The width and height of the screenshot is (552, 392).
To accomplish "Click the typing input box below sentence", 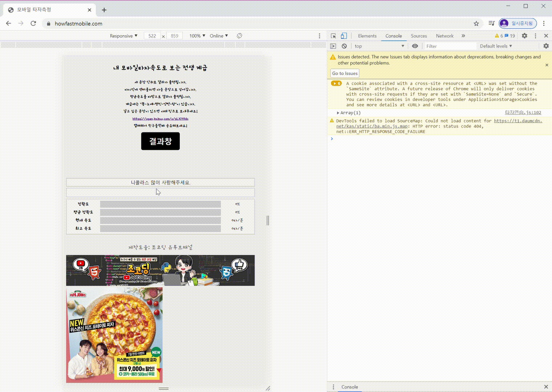I will tap(160, 192).
